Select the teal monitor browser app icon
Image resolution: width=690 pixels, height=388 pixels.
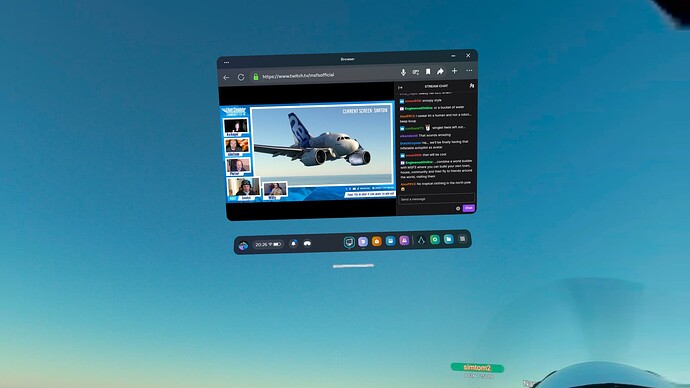coord(349,242)
